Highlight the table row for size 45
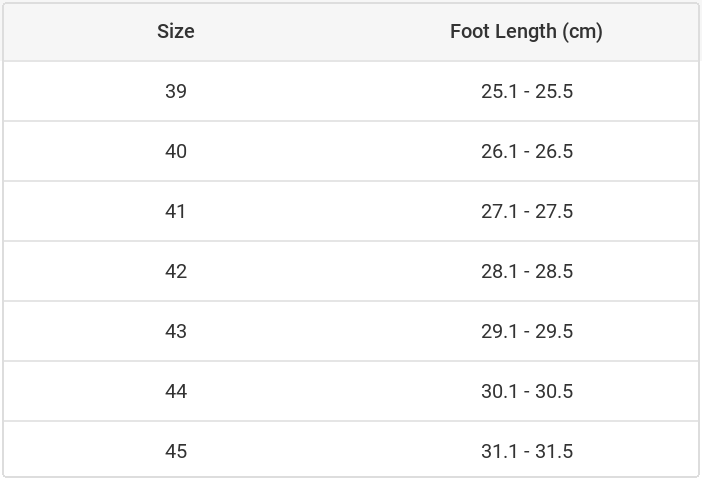702x480 pixels. click(x=350, y=451)
